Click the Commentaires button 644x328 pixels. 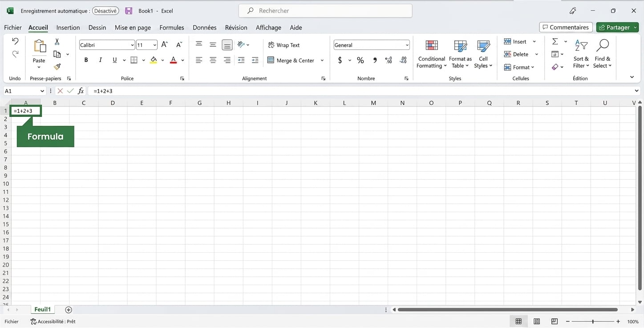pos(566,27)
